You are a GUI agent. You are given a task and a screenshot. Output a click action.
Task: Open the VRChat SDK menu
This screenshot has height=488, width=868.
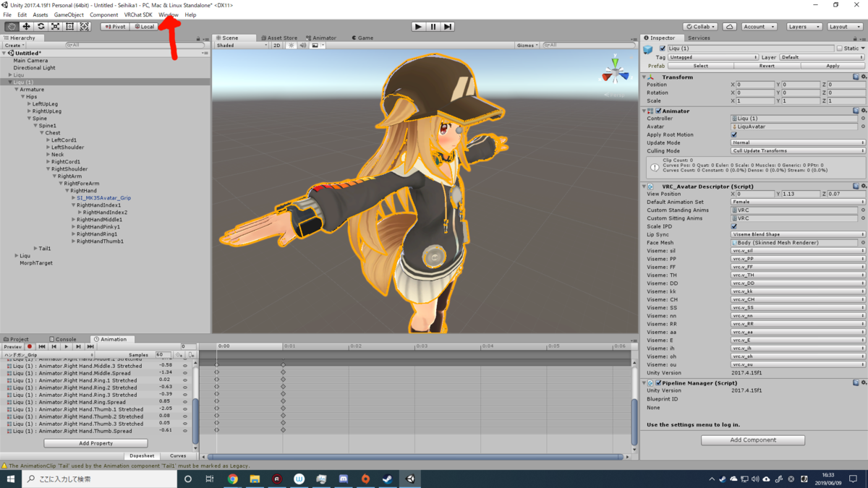click(x=138, y=14)
